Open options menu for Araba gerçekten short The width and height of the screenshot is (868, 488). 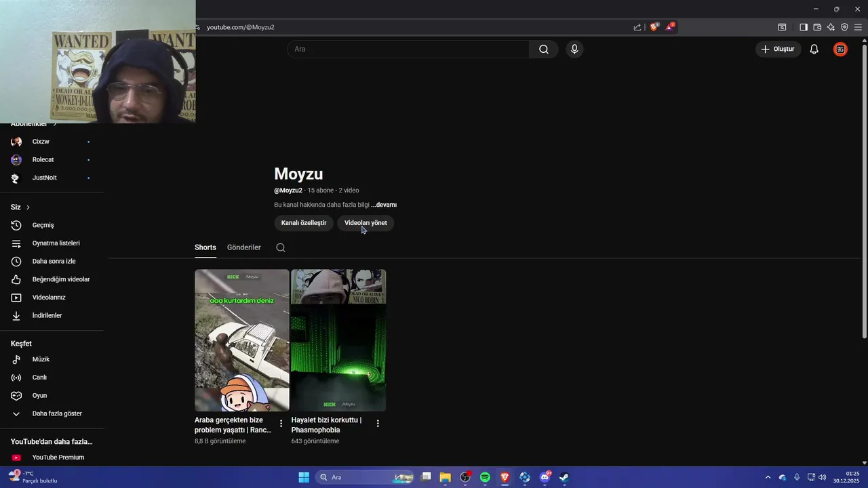pos(281,424)
